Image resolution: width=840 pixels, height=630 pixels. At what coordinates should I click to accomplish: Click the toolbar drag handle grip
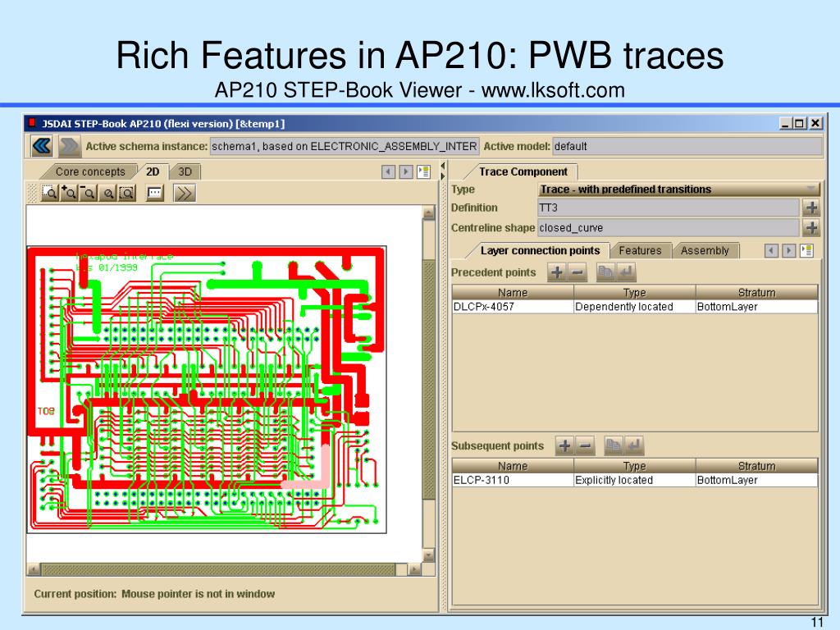point(33,193)
